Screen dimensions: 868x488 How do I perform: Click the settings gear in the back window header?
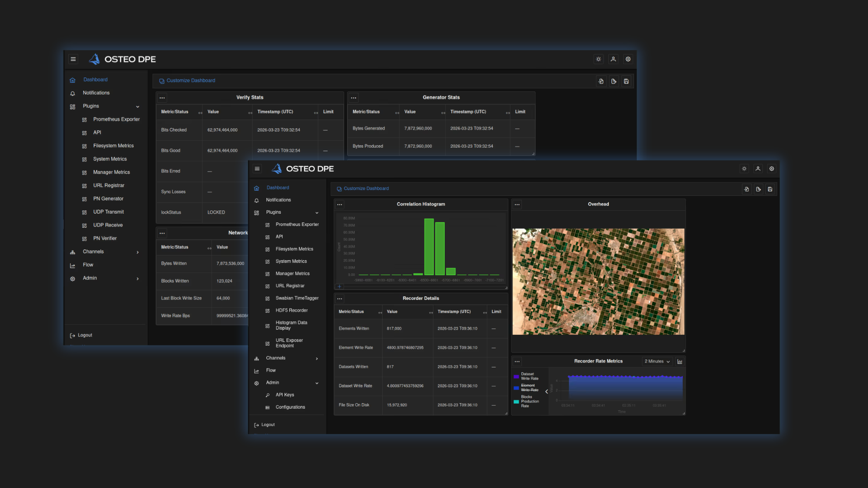click(x=628, y=59)
